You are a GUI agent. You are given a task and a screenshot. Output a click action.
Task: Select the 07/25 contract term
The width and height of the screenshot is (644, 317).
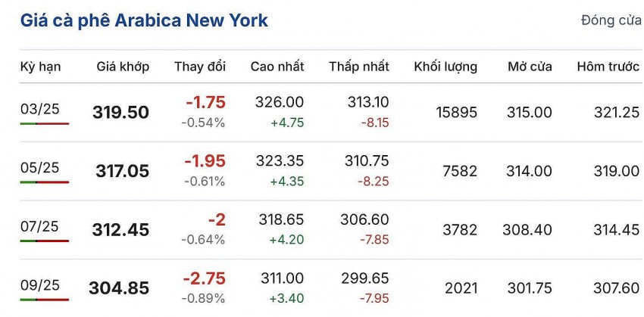[39, 226]
